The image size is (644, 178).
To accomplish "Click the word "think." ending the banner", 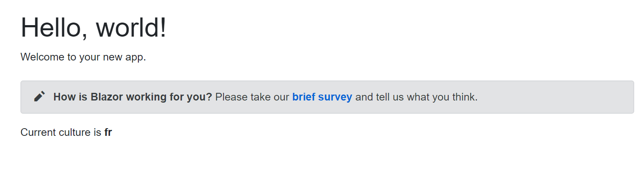I will pos(465,97).
